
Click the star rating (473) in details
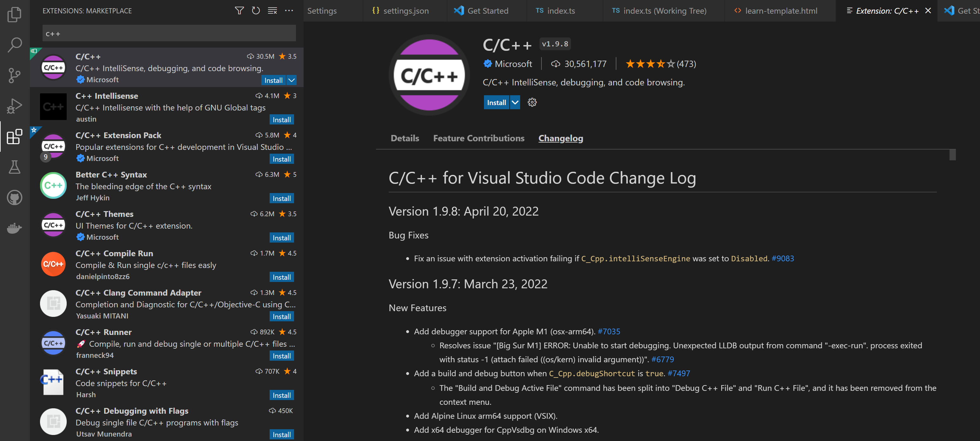tap(661, 64)
